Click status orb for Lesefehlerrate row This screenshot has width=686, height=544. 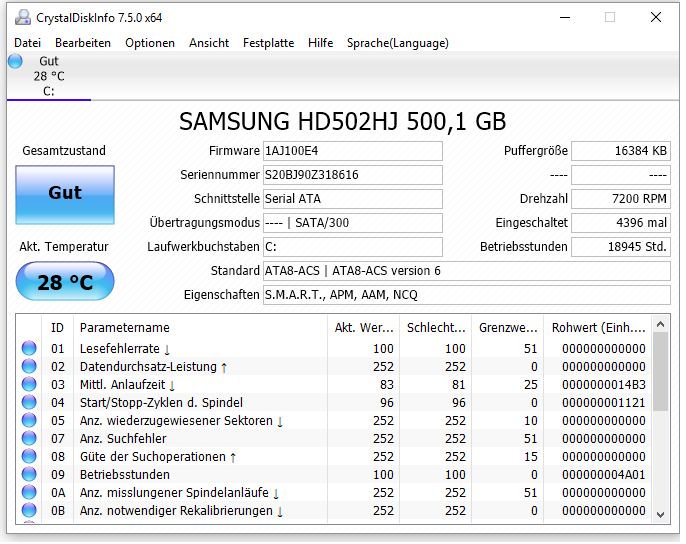tap(29, 349)
